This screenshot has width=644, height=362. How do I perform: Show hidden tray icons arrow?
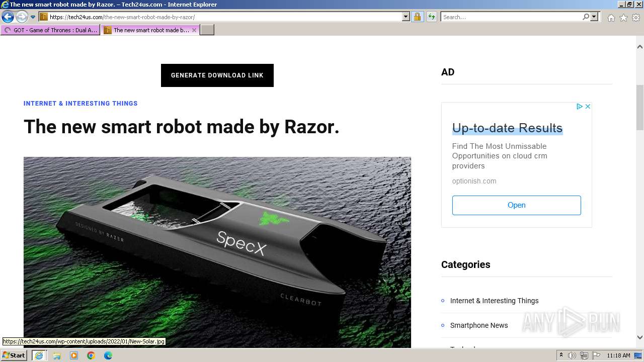pos(561,355)
